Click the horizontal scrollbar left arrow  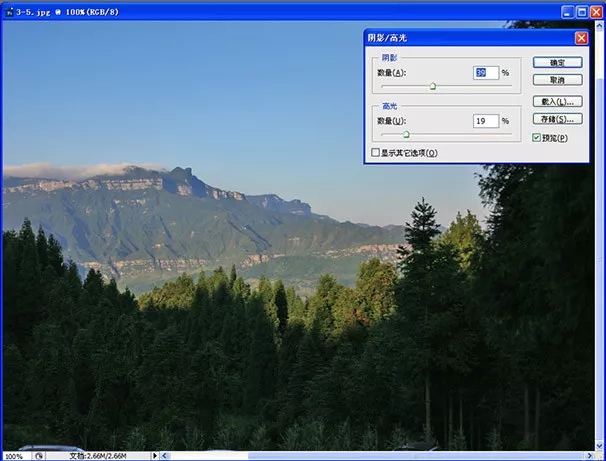[x=166, y=455]
